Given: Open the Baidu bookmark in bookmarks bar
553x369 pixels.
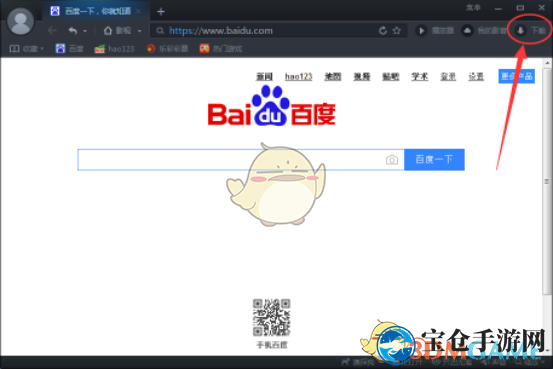Looking at the screenshot, I should pos(69,49).
